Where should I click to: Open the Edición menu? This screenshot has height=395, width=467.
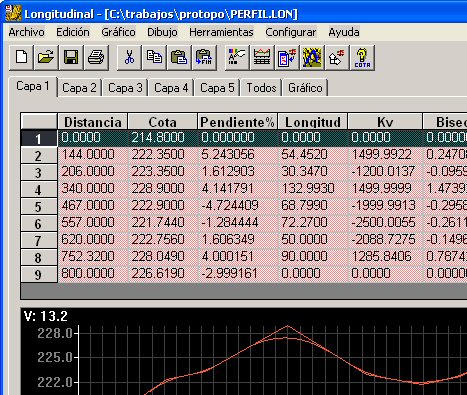pos(73,32)
